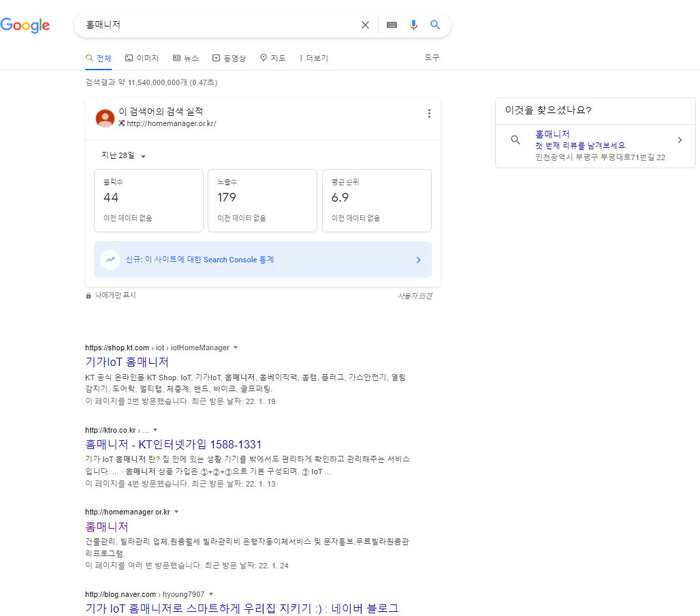Click the 이 검색어의 검색 실적 heading

pyautogui.click(x=161, y=112)
